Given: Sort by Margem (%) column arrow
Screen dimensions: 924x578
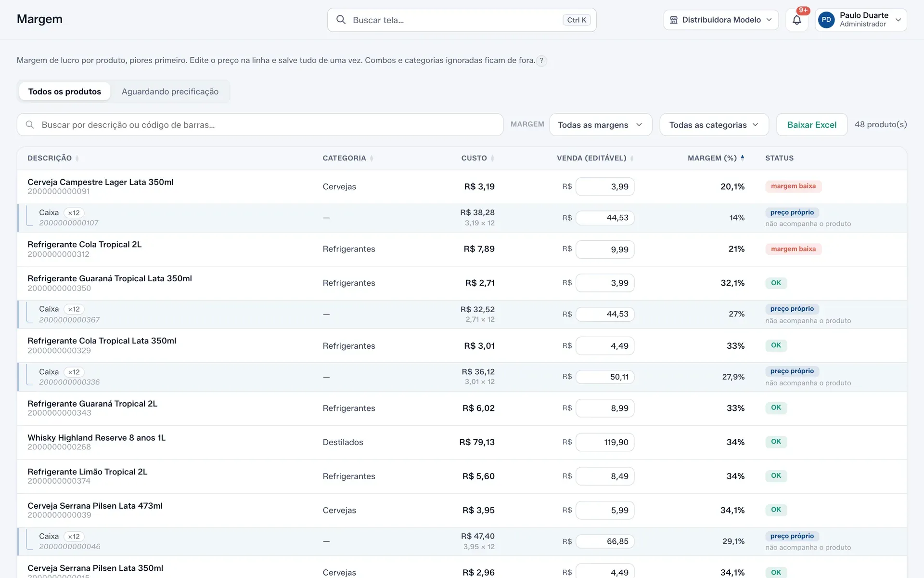Looking at the screenshot, I should pyautogui.click(x=743, y=158).
